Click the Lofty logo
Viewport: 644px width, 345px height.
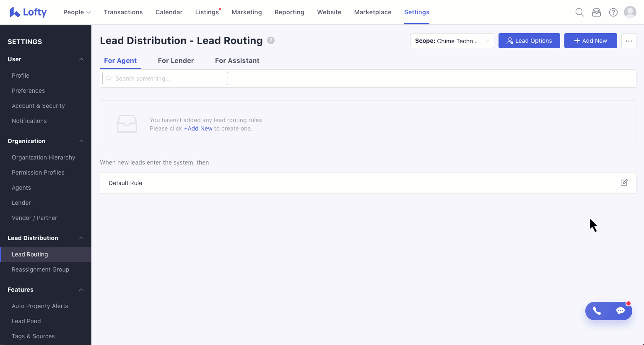28,12
